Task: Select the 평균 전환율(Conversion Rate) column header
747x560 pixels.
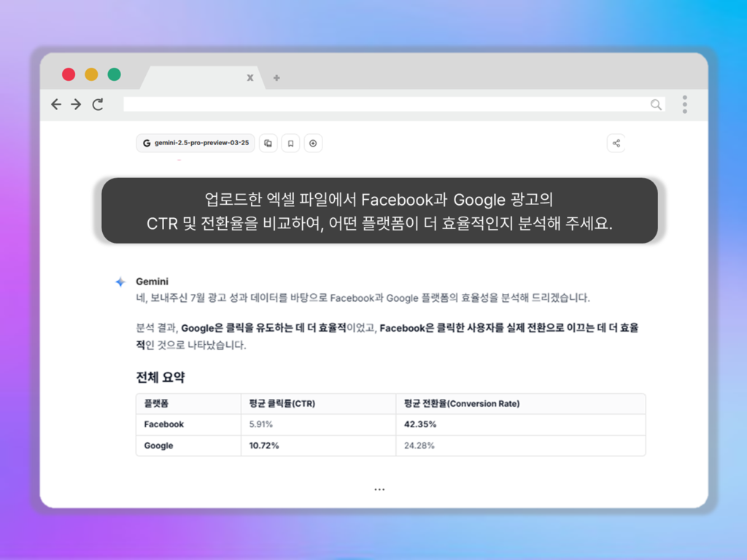Action: (462, 403)
